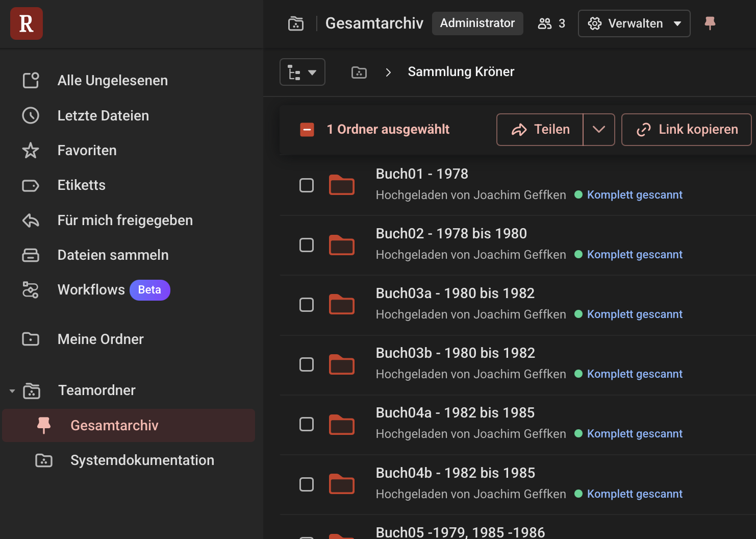Click the pin icon in the top-right corner

(710, 23)
